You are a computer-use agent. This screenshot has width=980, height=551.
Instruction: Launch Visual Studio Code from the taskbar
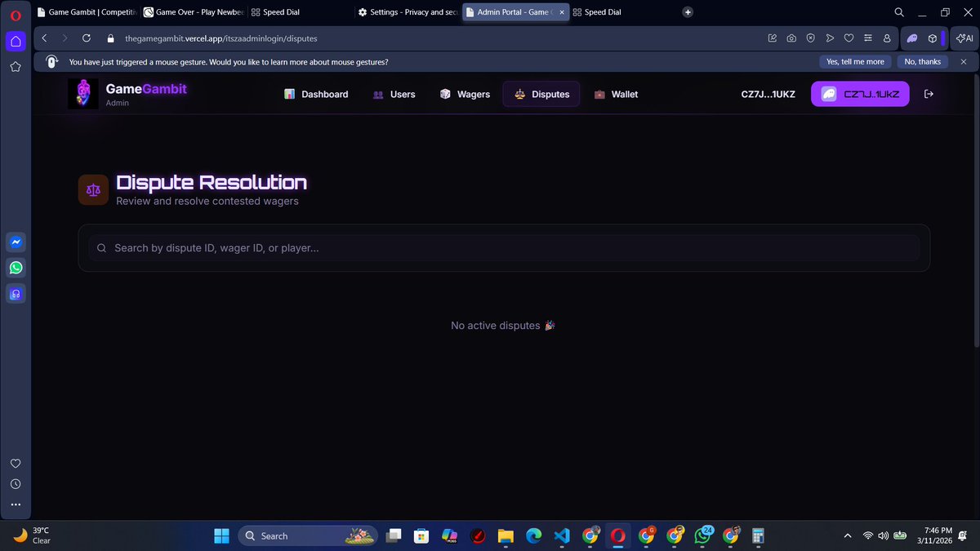tap(561, 535)
